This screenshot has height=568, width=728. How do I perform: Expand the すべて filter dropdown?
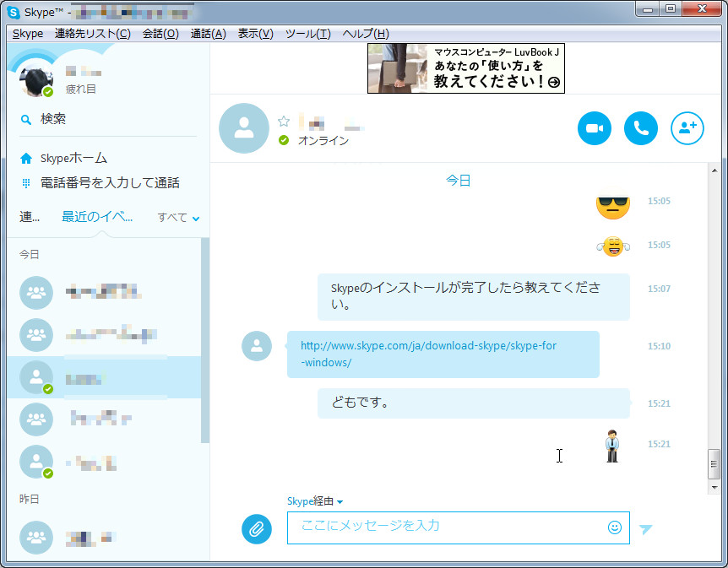pos(177,217)
